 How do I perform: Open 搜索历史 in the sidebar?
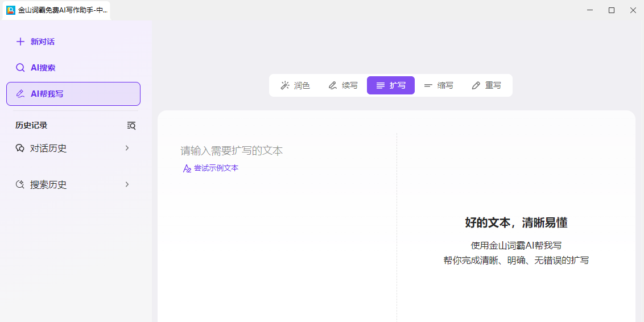(x=73, y=184)
